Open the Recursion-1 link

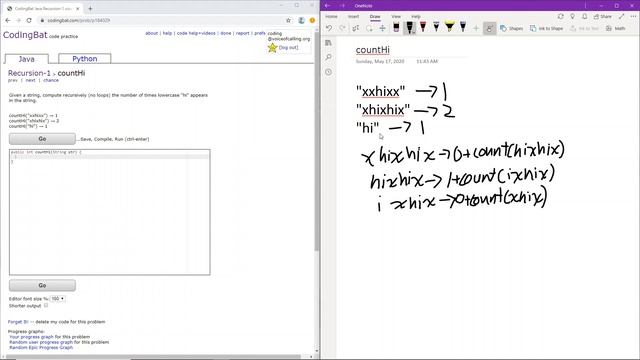coord(29,73)
